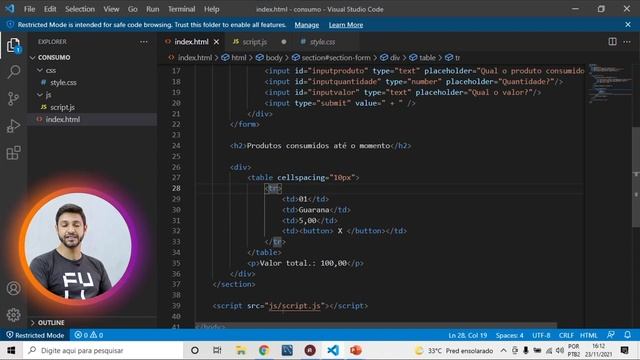Image resolution: width=640 pixels, height=360 pixels.
Task: Click the Windows search box
Action: [104, 350]
